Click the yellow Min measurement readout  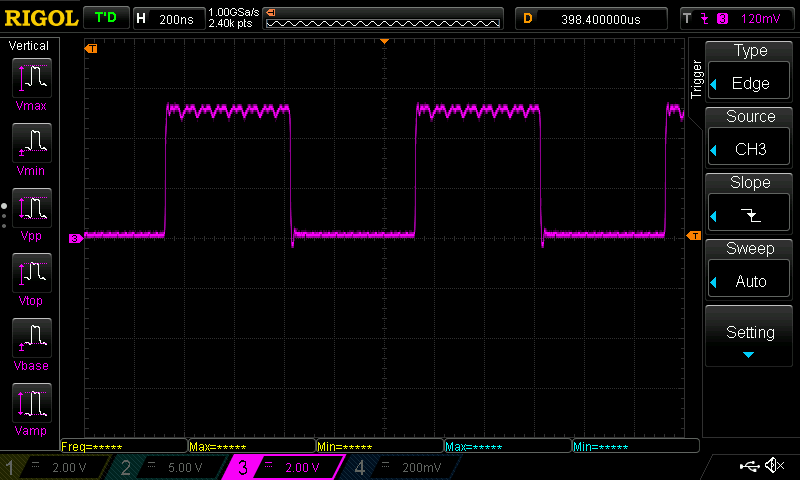(380, 447)
